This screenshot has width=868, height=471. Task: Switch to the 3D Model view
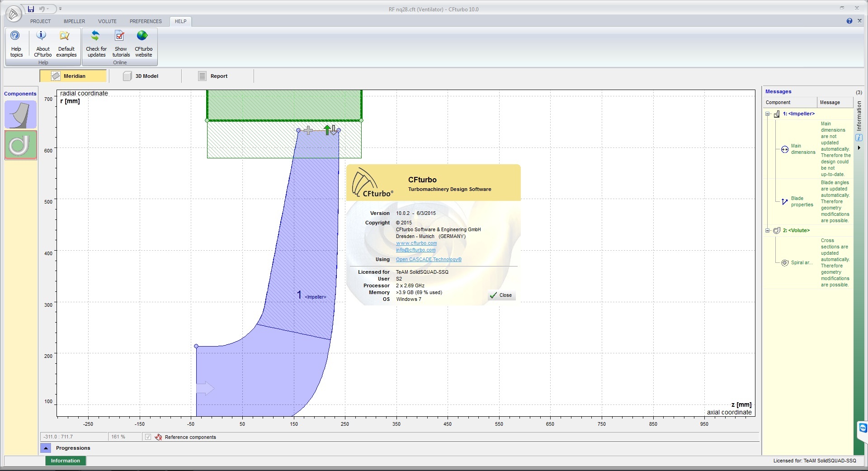click(x=145, y=76)
